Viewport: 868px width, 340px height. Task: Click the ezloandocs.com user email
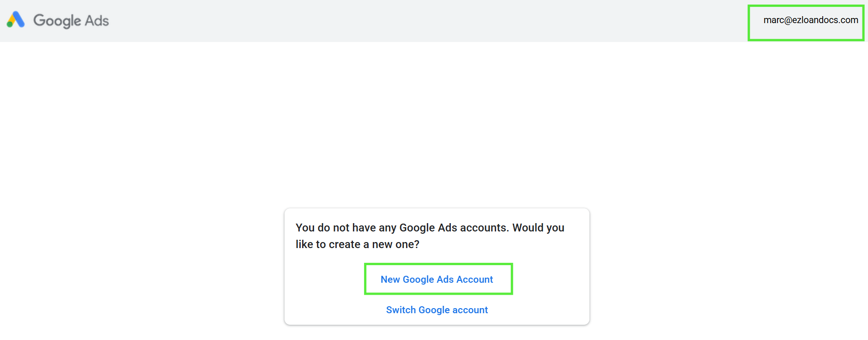point(810,20)
